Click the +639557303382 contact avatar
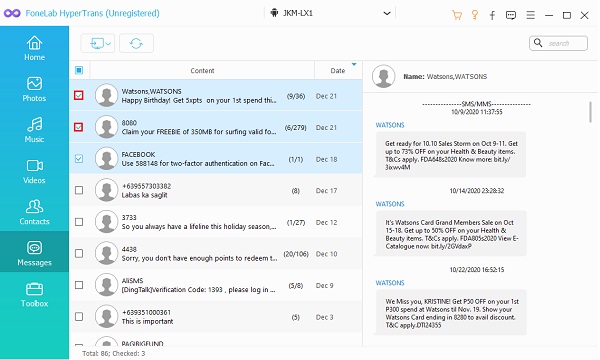Viewport: 600px width, 360px height. coord(106,190)
